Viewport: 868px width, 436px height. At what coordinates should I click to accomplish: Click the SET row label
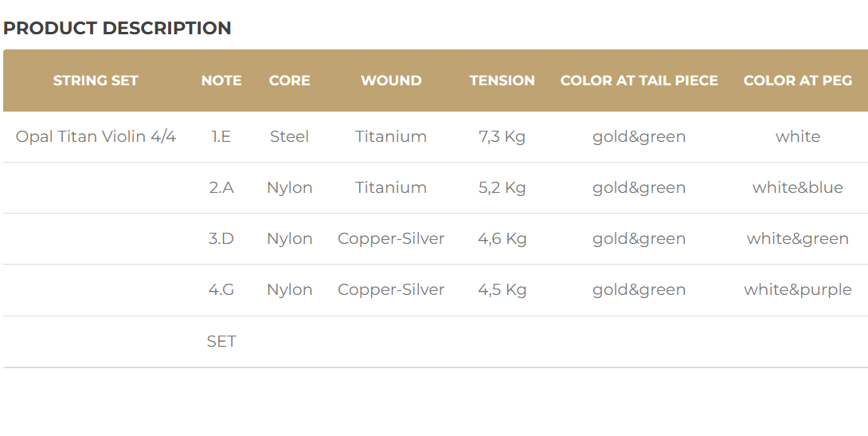tap(221, 341)
